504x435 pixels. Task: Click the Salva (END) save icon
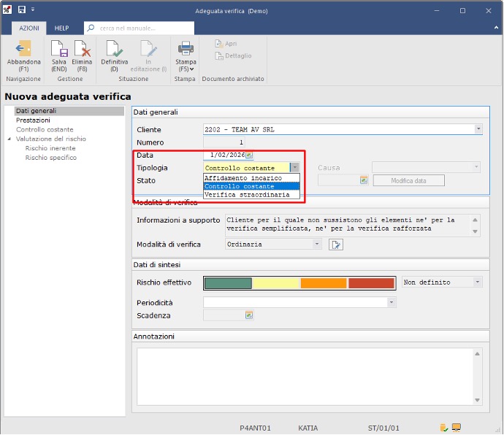pos(59,50)
